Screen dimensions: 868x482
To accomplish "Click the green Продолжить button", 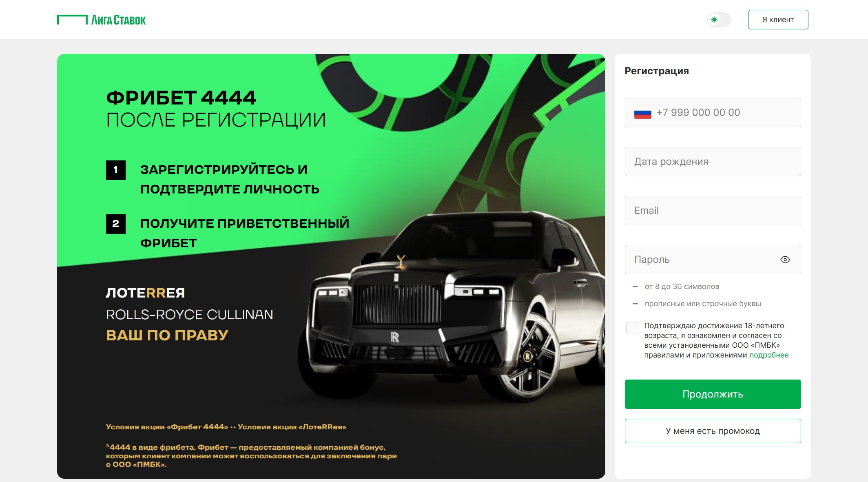I will [x=713, y=394].
